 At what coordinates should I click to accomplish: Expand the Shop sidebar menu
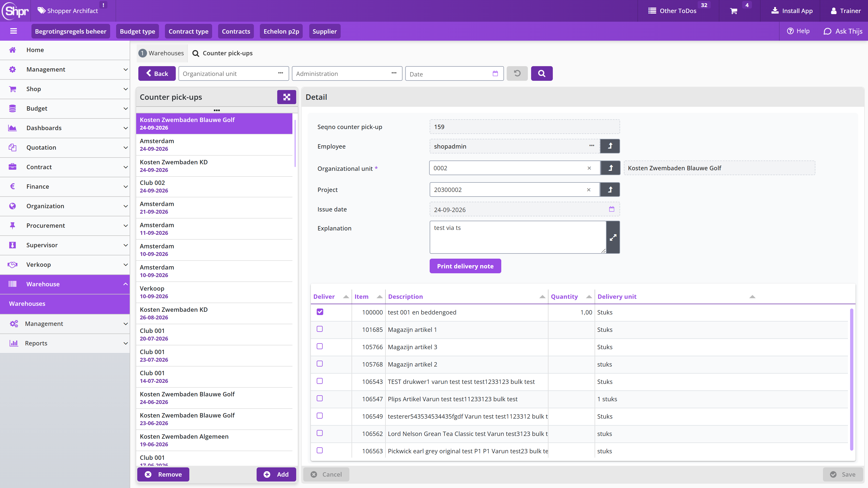pyautogui.click(x=65, y=89)
